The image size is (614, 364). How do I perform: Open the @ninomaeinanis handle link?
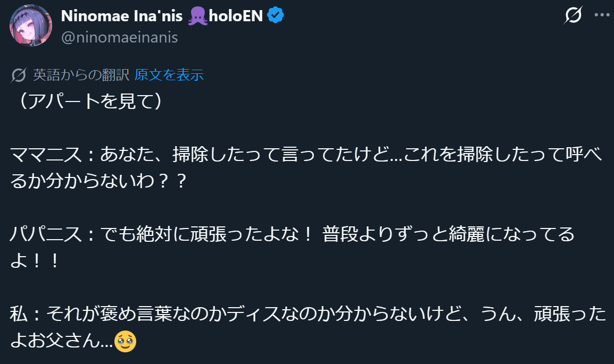coord(120,37)
